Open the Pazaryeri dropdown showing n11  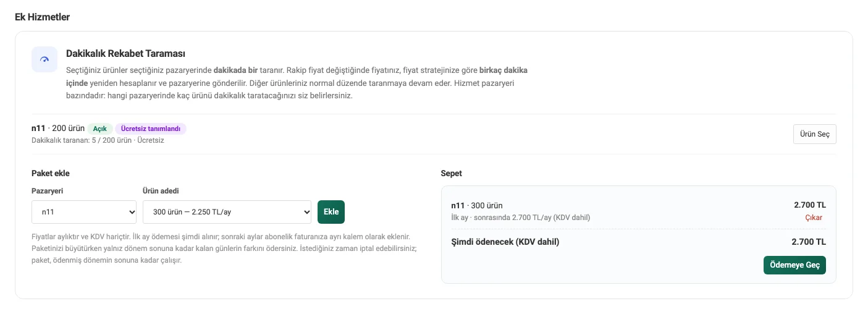(x=84, y=212)
